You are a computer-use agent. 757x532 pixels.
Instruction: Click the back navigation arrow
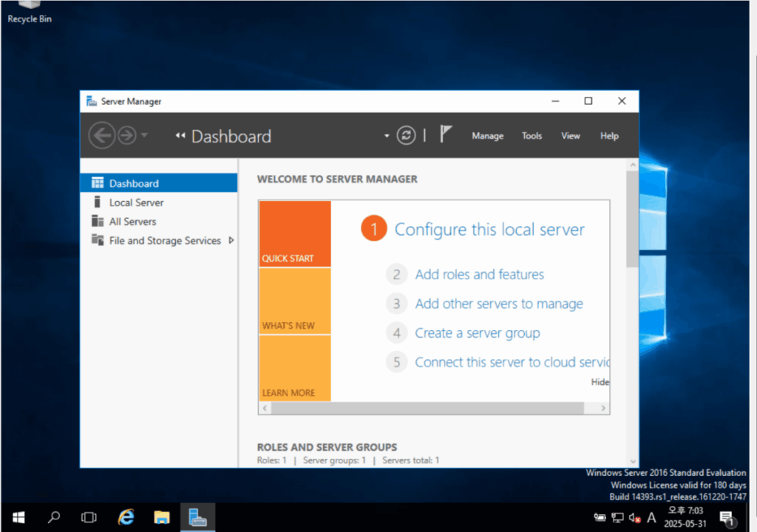click(x=102, y=136)
